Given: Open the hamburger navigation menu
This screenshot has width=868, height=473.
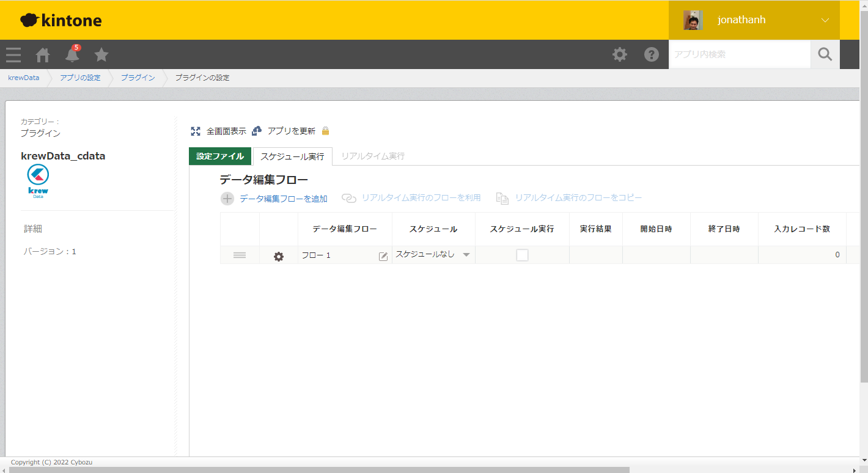Looking at the screenshot, I should [13, 55].
